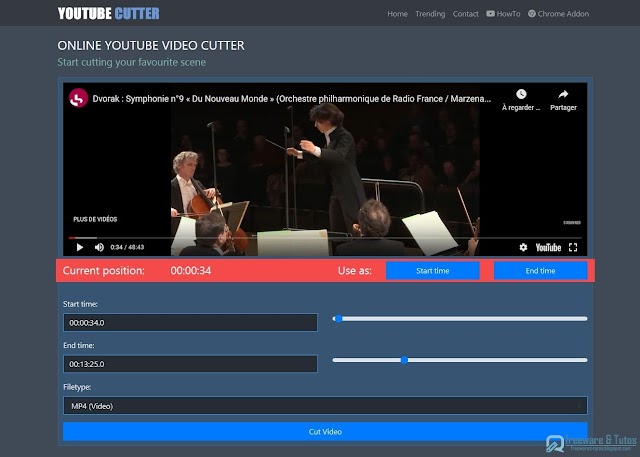Open video settings gear icon
The width and height of the screenshot is (640, 457).
pyautogui.click(x=523, y=247)
